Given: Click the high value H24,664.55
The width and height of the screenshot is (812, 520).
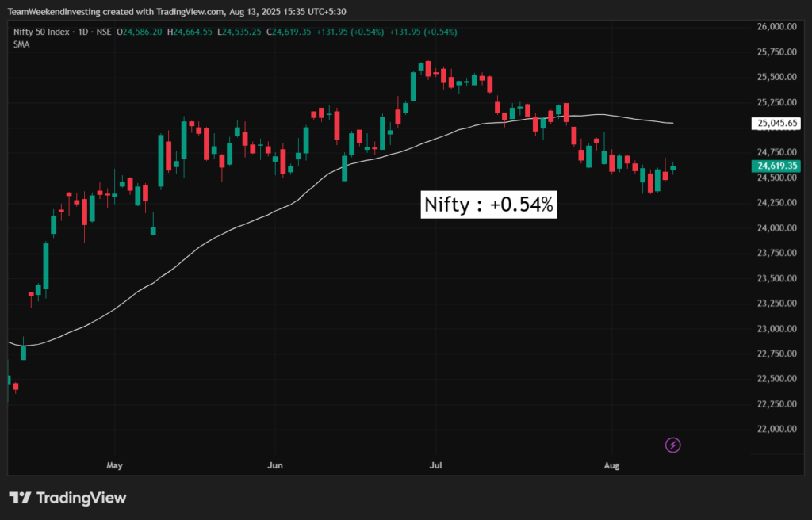Looking at the screenshot, I should pos(190,32).
